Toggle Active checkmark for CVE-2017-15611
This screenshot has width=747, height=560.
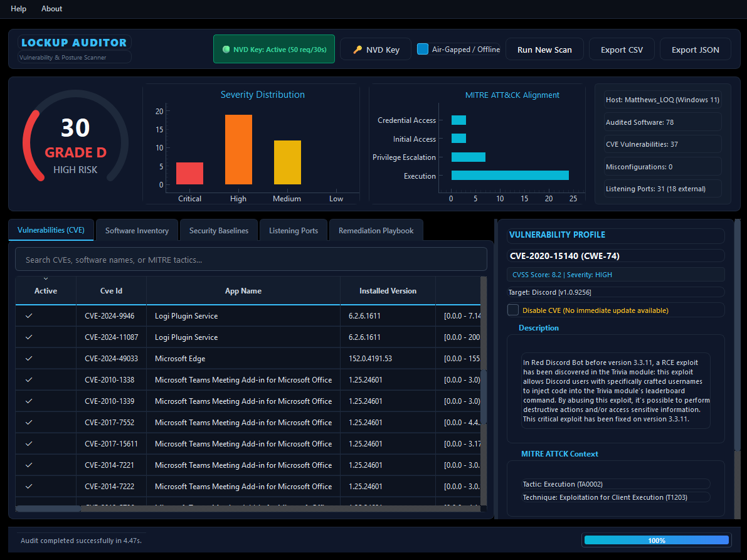(x=29, y=443)
